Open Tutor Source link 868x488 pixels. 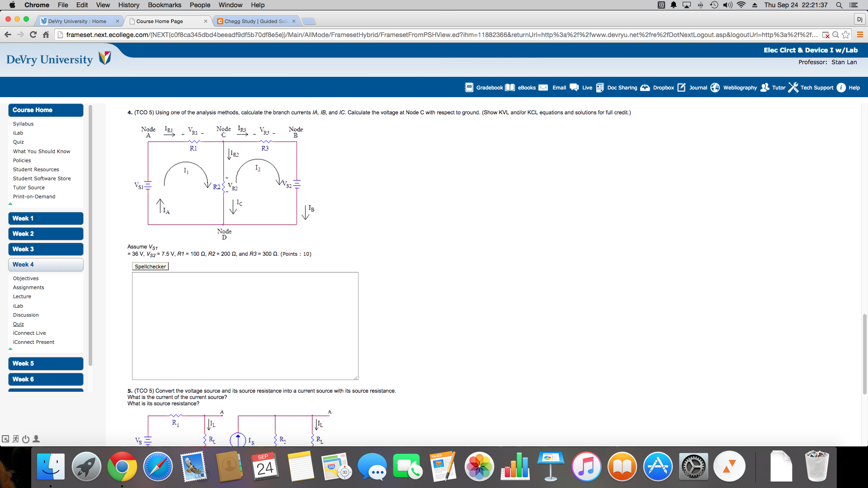point(29,188)
